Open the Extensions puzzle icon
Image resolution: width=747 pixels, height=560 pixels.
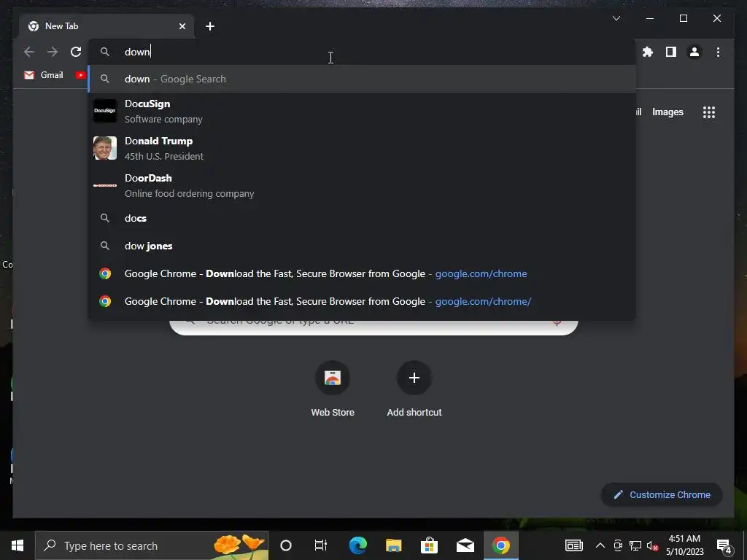coord(648,52)
